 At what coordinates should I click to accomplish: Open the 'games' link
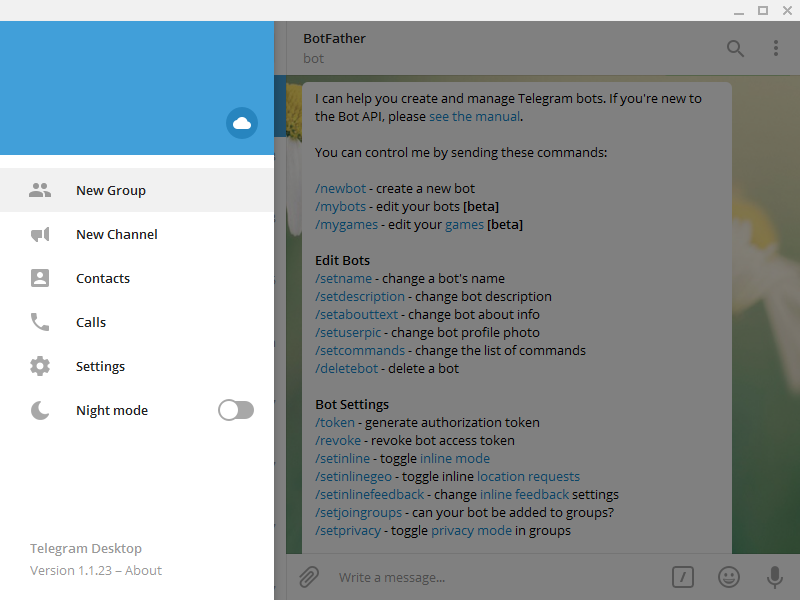tap(464, 224)
